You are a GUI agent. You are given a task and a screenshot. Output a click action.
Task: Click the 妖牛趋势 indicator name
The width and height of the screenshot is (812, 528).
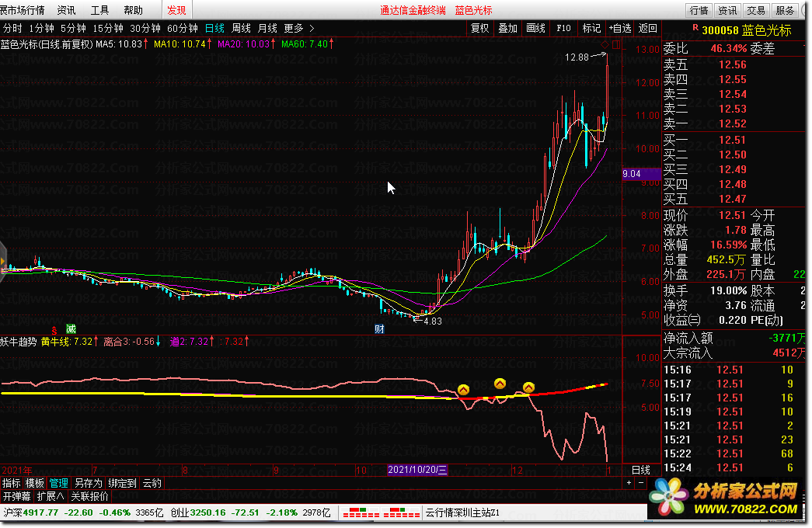click(19, 342)
